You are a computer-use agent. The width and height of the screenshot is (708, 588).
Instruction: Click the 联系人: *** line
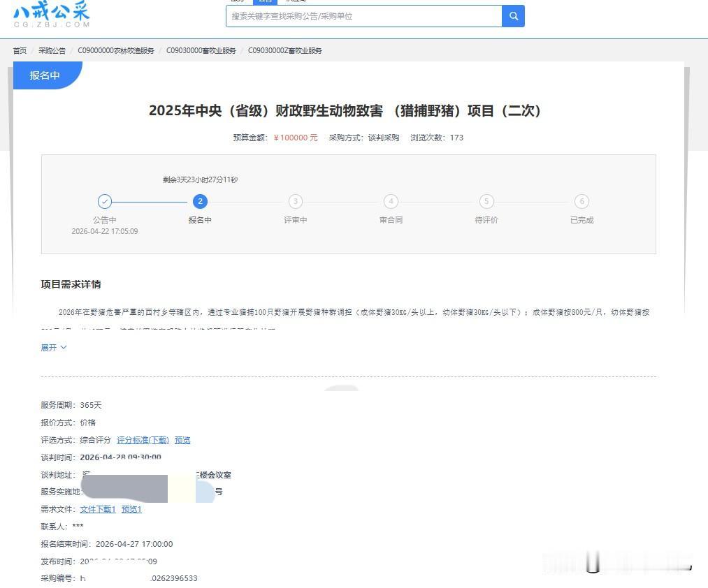click(62, 527)
